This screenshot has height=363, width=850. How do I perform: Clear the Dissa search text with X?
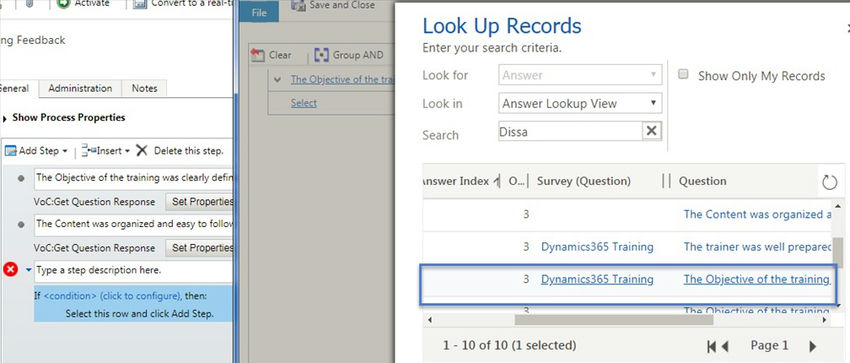[652, 131]
